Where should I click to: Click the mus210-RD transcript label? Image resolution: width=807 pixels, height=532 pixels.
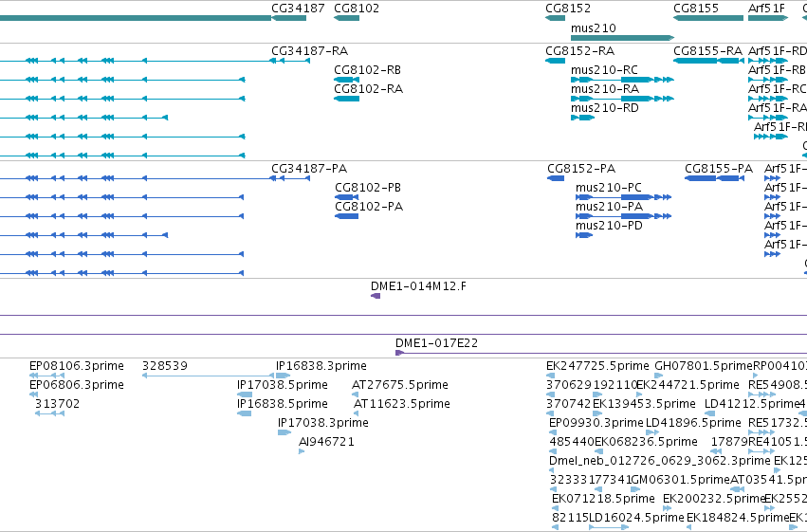pos(605,108)
